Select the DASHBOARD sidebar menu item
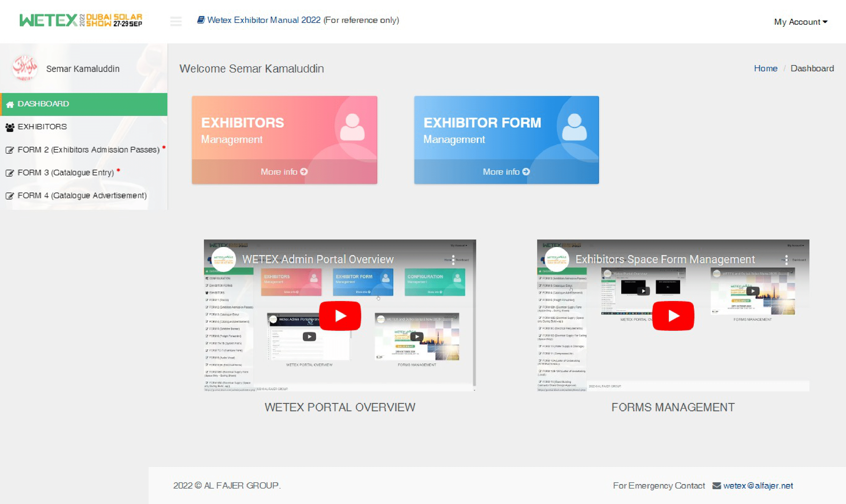Screen dimensions: 846x504 (x=43, y=104)
